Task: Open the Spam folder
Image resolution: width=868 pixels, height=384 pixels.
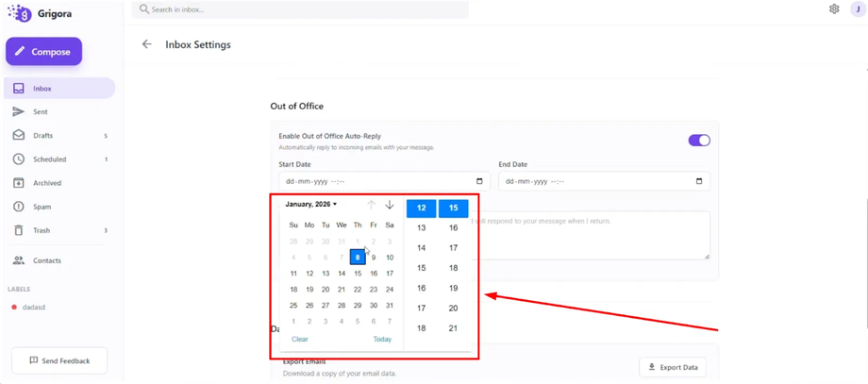Action: click(x=59, y=207)
